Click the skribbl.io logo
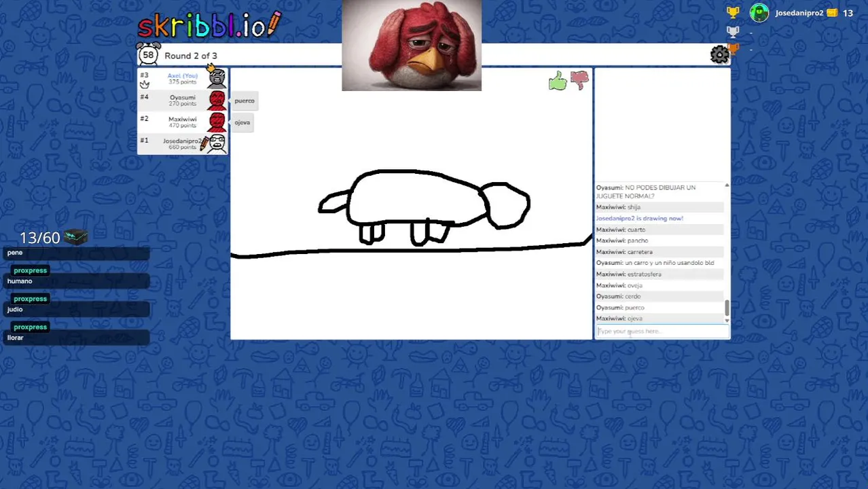The width and height of the screenshot is (868, 489). click(209, 25)
